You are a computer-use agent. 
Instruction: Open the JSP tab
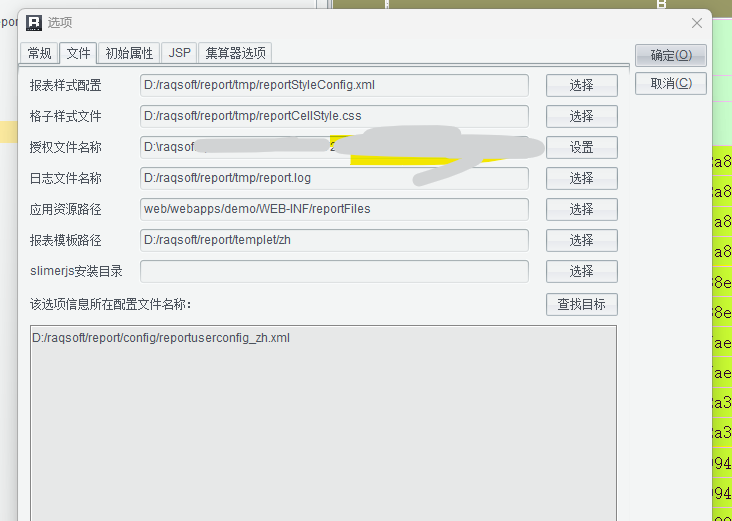pos(179,53)
